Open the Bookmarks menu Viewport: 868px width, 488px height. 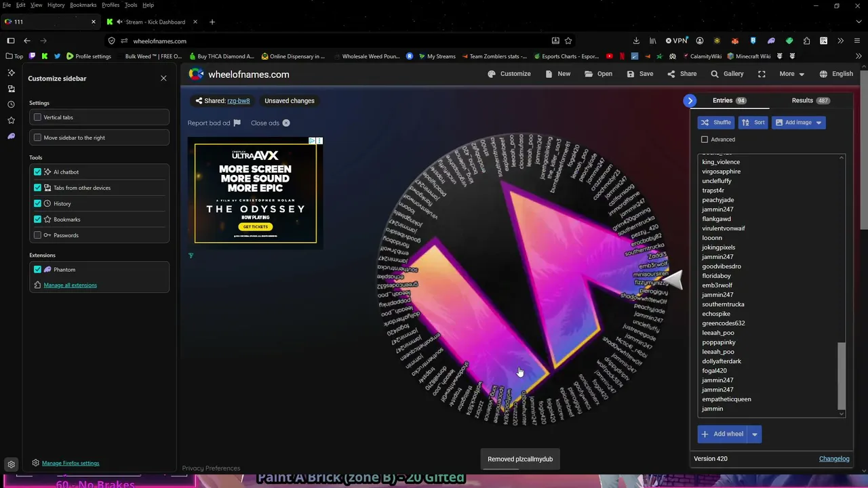point(83,5)
